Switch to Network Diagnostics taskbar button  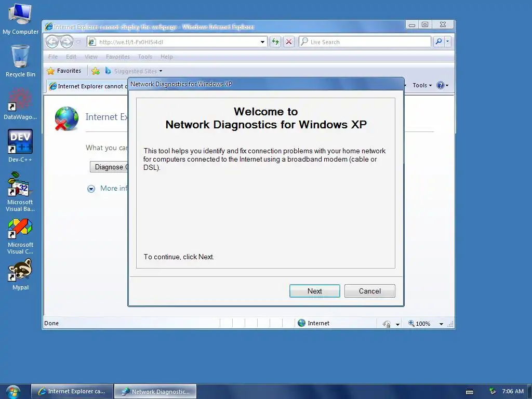[x=155, y=391]
